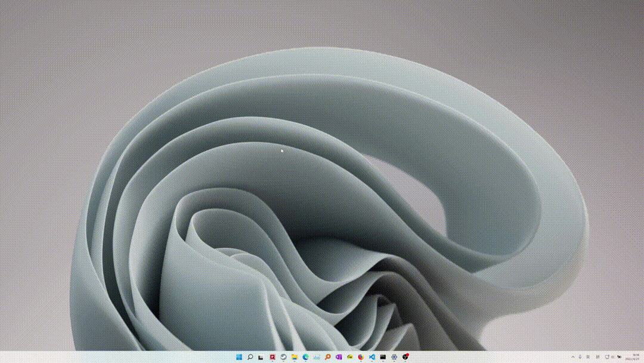Open the OneNote taskbar icon
This screenshot has width=644, height=363.
(339, 357)
